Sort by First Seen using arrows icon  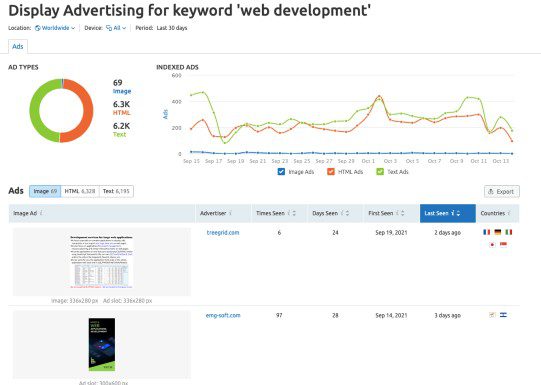(403, 213)
